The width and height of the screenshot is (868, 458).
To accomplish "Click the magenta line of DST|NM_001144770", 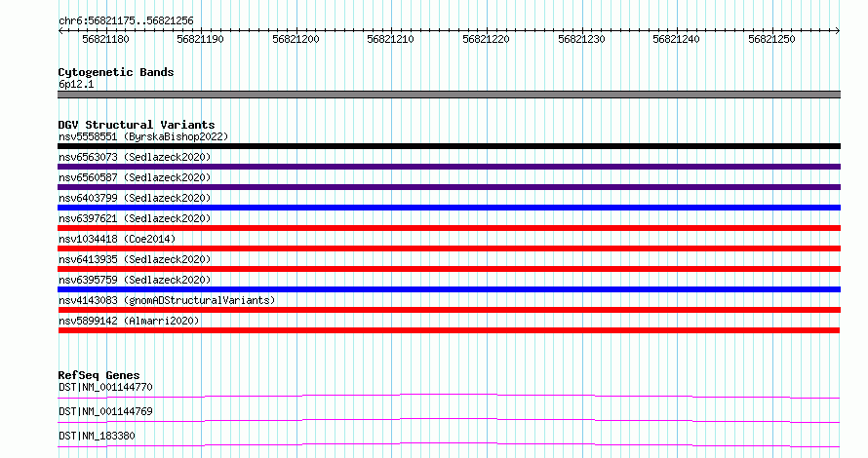I will 449,396.
